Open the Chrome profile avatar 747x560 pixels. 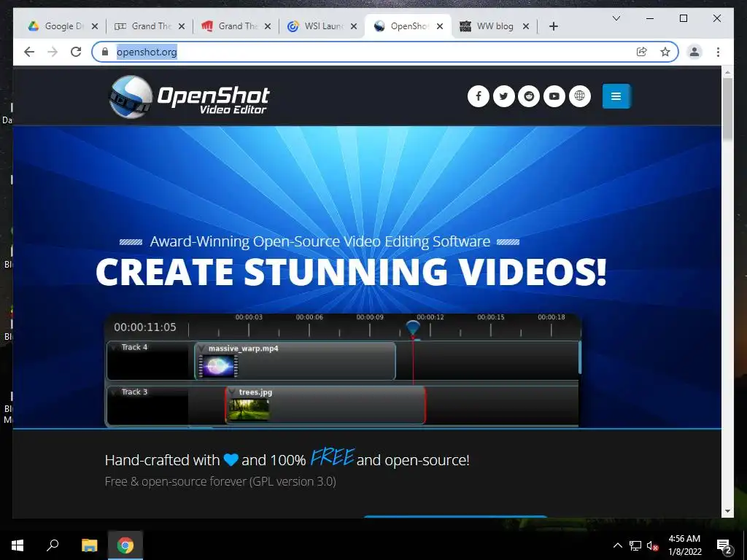(x=694, y=52)
